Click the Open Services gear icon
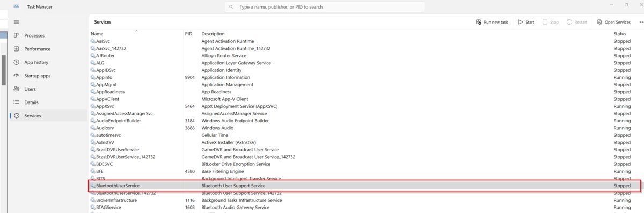This screenshot has width=644, height=213. click(599, 22)
